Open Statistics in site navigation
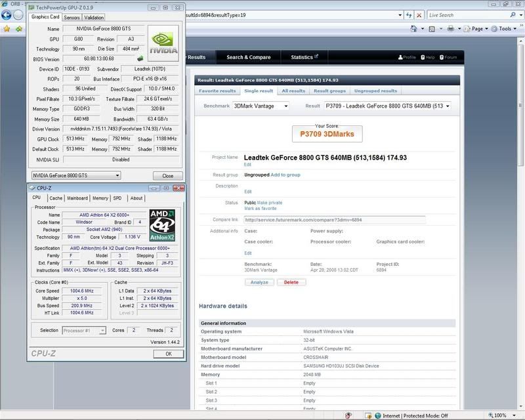The width and height of the screenshot is (525, 420). click(304, 57)
